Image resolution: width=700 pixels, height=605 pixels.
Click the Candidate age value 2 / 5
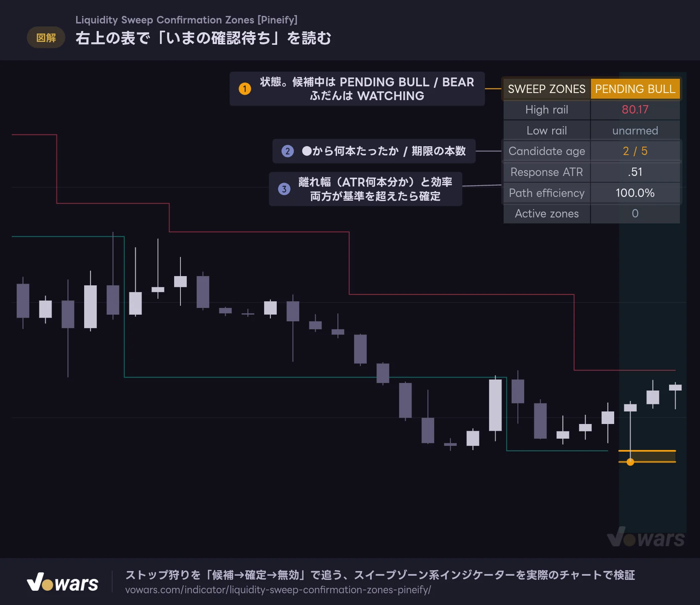pos(635,151)
